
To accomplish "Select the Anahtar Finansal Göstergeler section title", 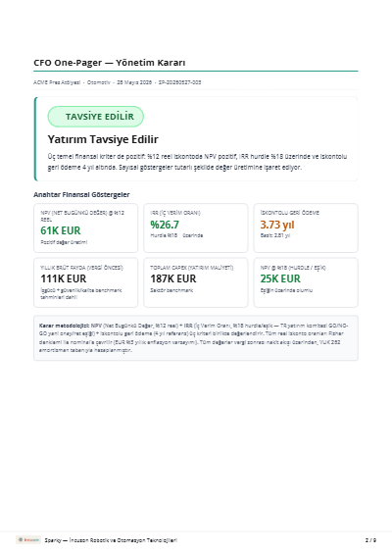I will 81,195.
